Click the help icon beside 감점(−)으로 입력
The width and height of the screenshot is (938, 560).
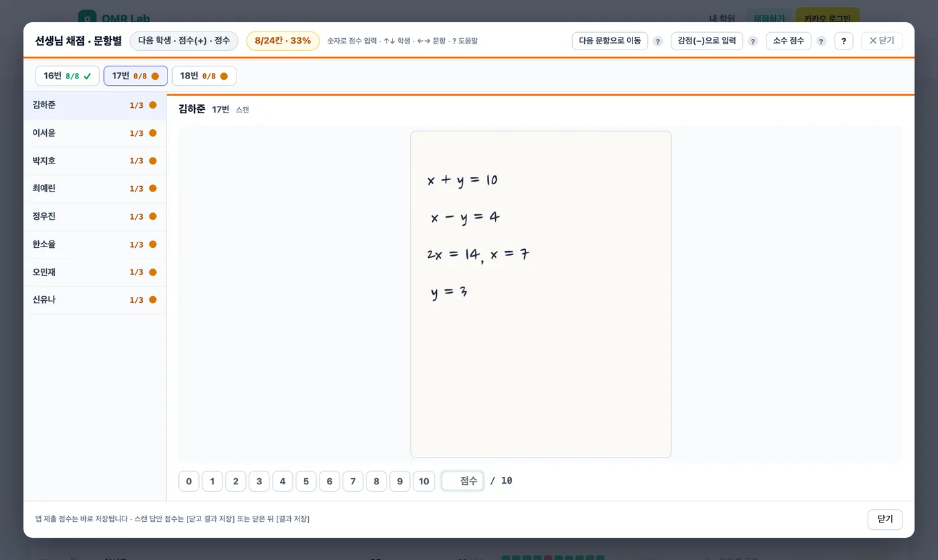coord(753,42)
